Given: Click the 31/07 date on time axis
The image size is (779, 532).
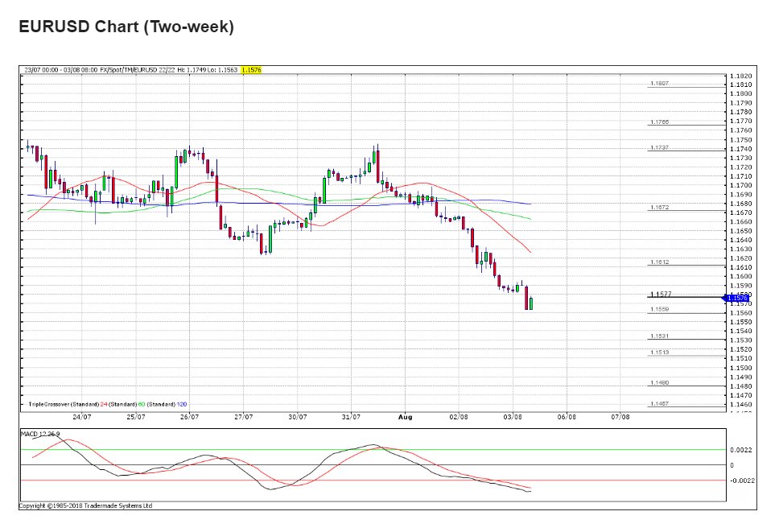Looking at the screenshot, I should tap(351, 417).
